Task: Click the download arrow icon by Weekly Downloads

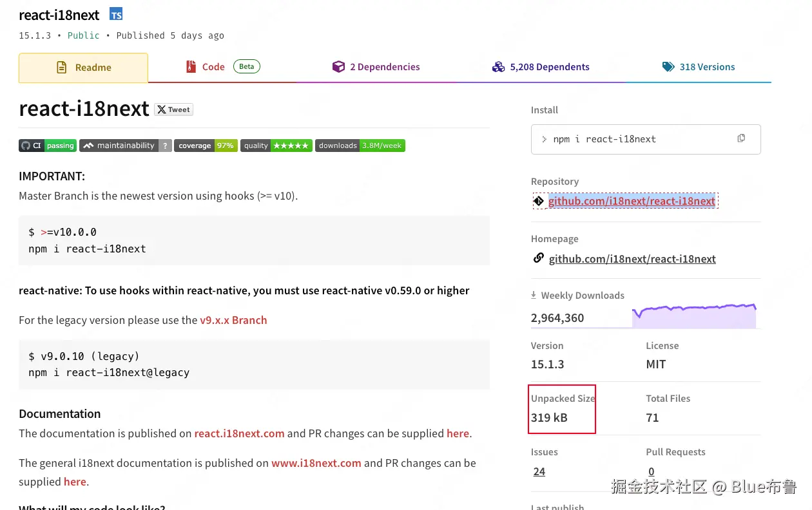Action: coord(534,295)
